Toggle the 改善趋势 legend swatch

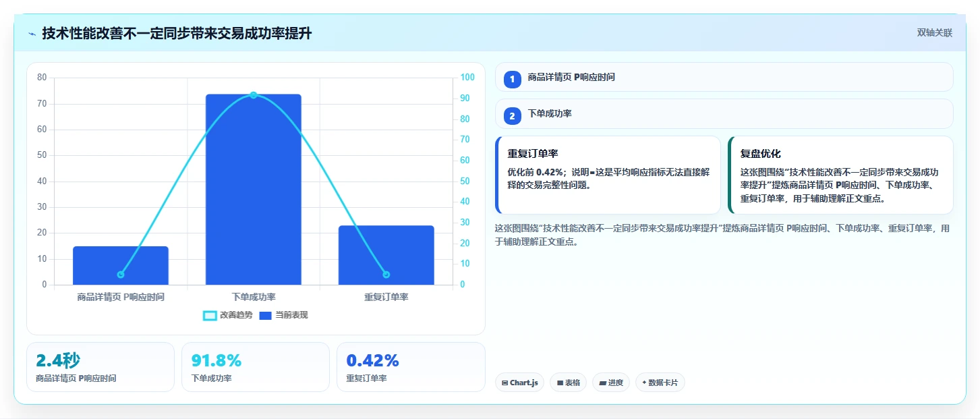tap(210, 316)
